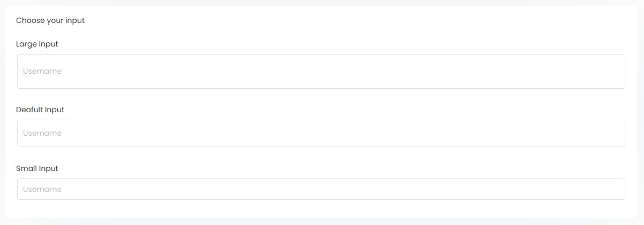This screenshot has width=644, height=225.
Task: Click Username placeholder in the small field
Action: (42, 189)
